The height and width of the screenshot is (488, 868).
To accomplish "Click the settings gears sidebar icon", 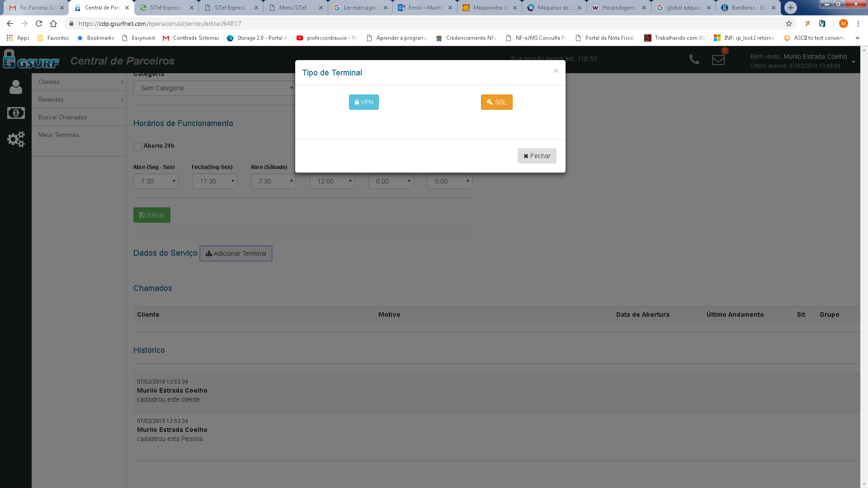I will [x=16, y=139].
